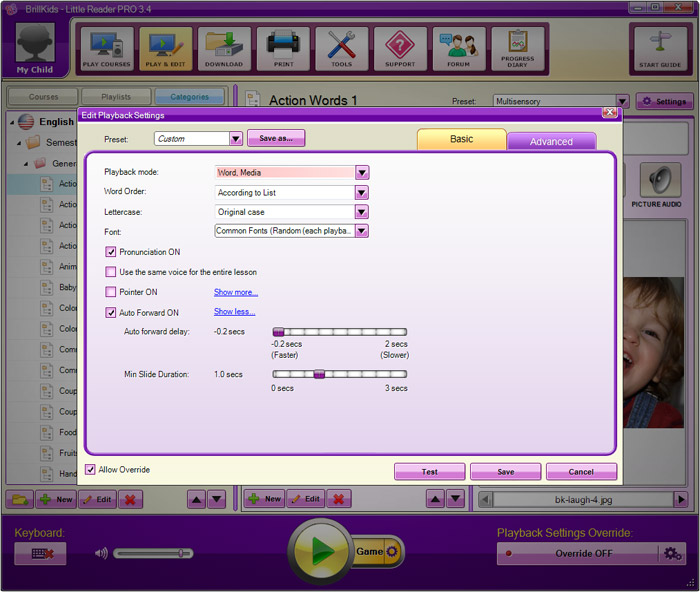This screenshot has height=592, width=700.
Task: Open the Tools toolbar icon
Action: 342,49
